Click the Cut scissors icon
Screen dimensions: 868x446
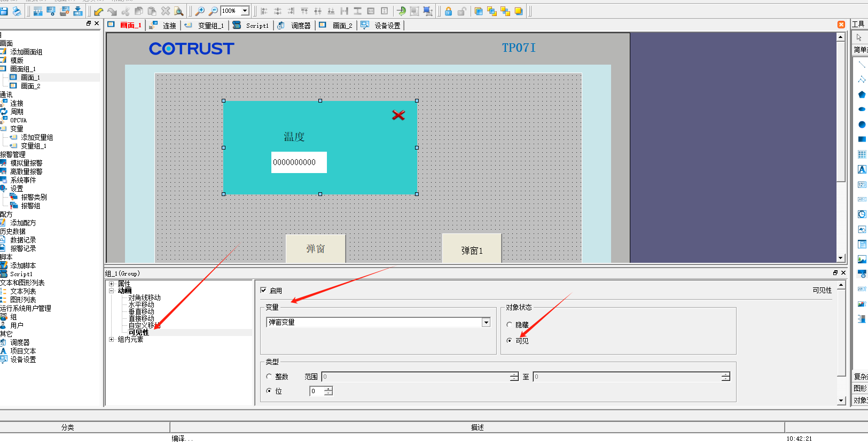coord(126,11)
